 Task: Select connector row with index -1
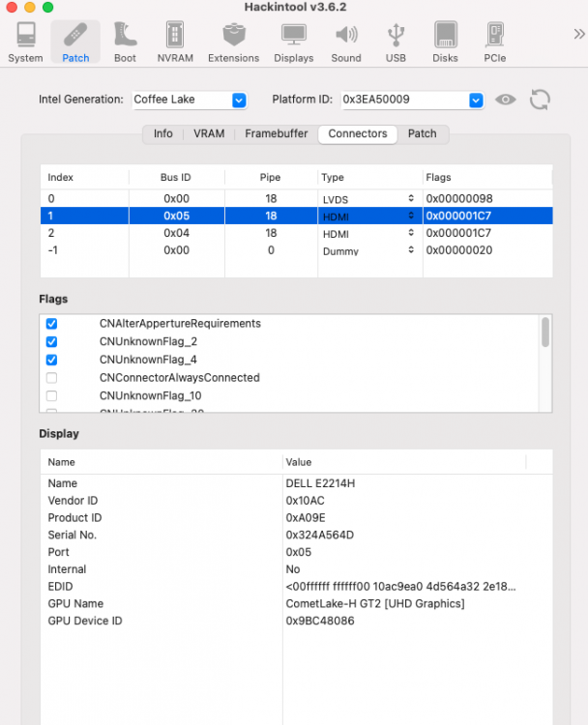coord(296,250)
